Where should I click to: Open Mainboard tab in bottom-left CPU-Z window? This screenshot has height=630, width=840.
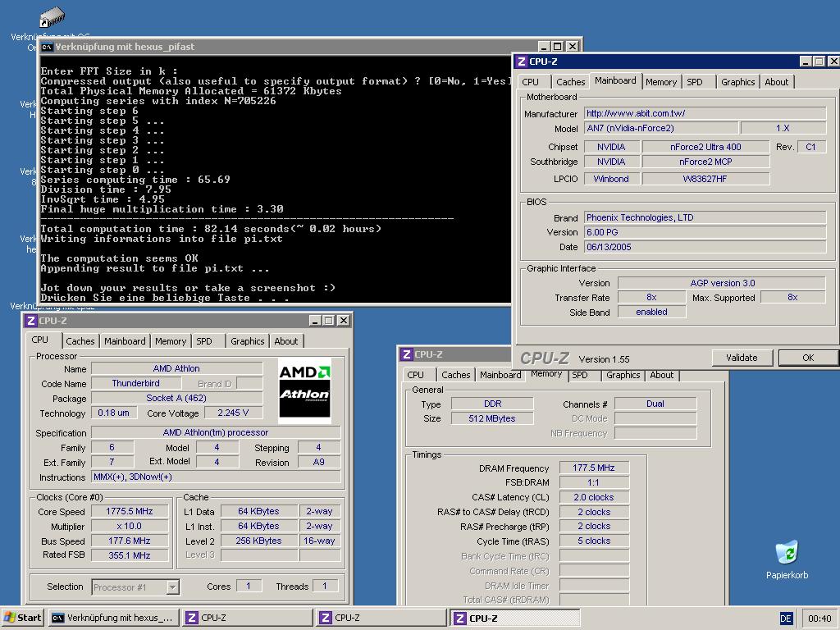point(125,341)
